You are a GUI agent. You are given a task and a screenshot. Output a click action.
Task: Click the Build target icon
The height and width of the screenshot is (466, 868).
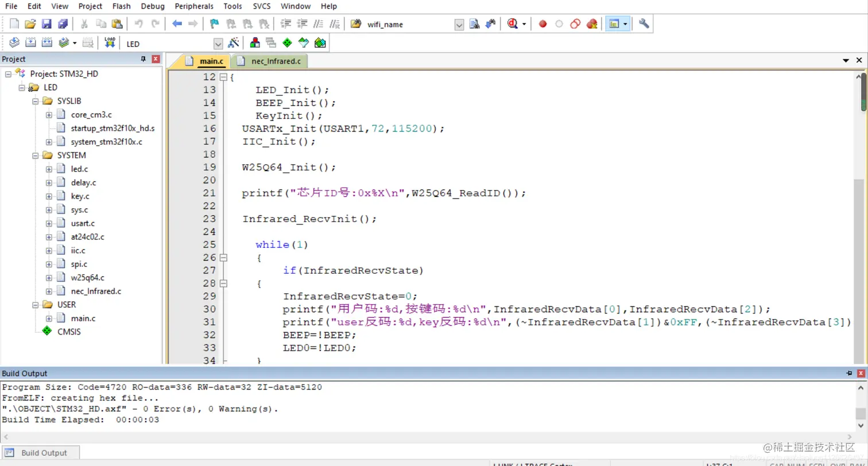tap(31, 43)
